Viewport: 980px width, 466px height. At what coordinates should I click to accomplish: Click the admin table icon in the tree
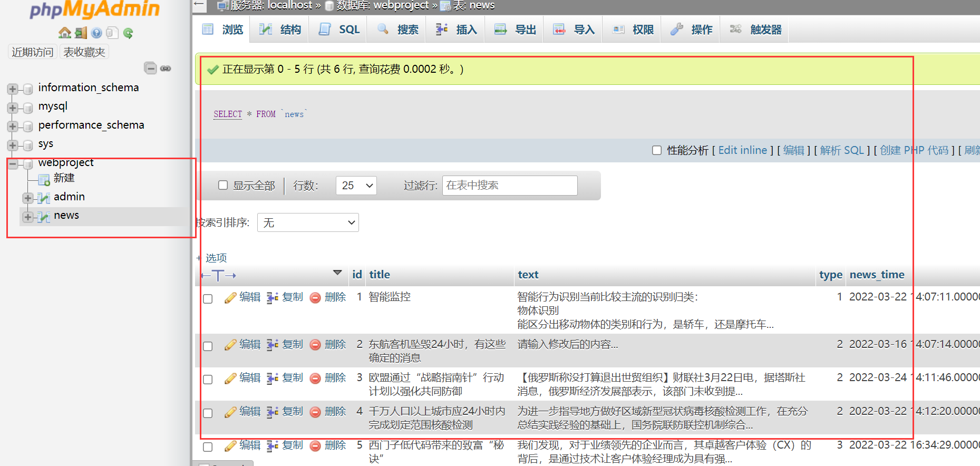pyautogui.click(x=44, y=198)
